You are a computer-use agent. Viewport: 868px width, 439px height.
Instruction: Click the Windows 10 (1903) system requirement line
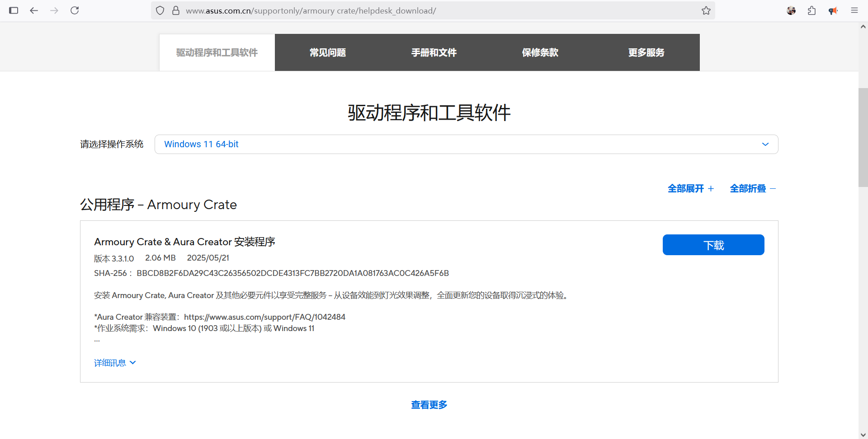coord(204,328)
